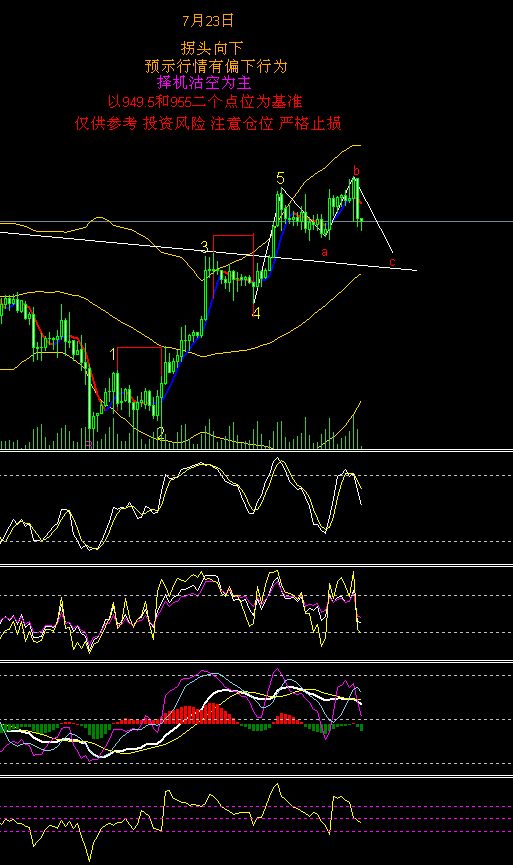Select red correction label b
The height and width of the screenshot is (865, 513).
(x=356, y=170)
